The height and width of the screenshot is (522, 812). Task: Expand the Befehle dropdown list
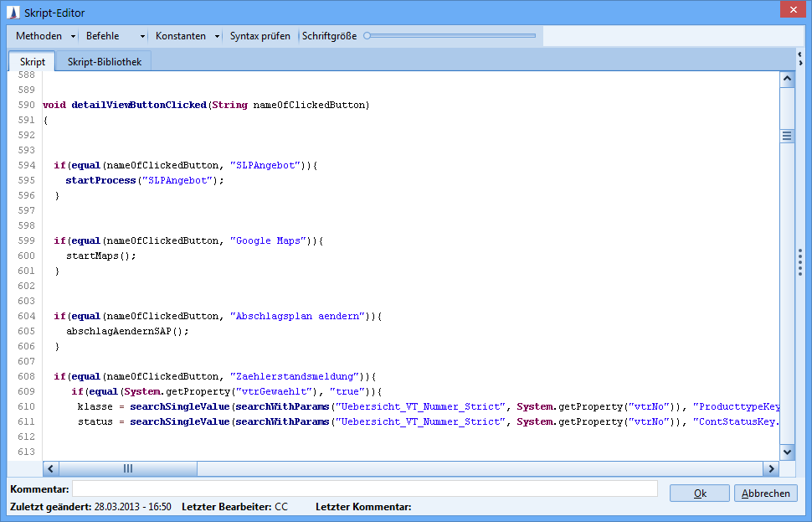click(x=115, y=36)
